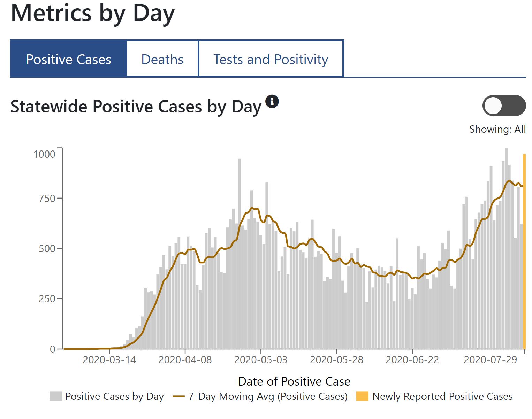Click the gray Positive Cases by Day legend swatch

pyautogui.click(x=55, y=396)
